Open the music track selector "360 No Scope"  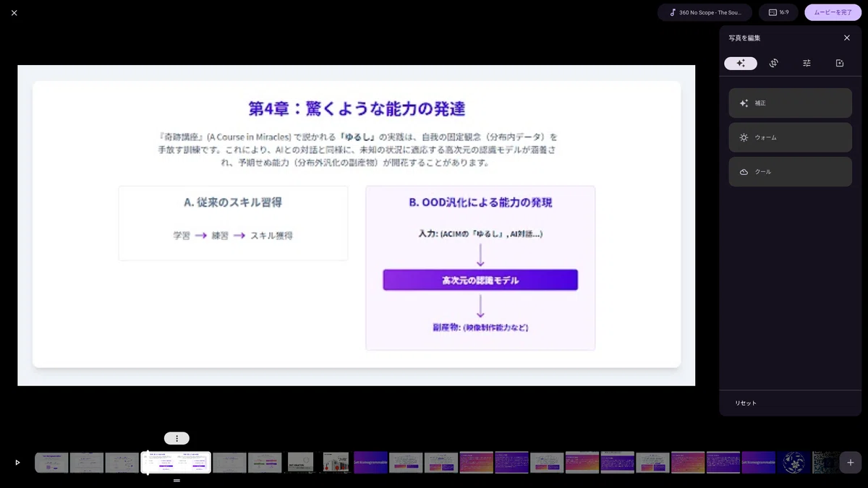pos(705,12)
